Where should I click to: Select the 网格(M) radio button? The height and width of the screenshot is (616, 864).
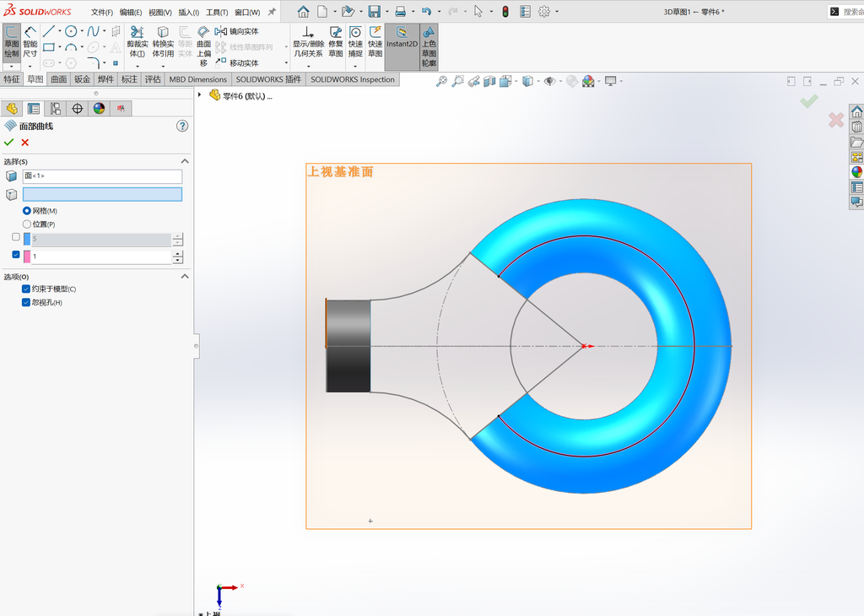[x=26, y=211]
